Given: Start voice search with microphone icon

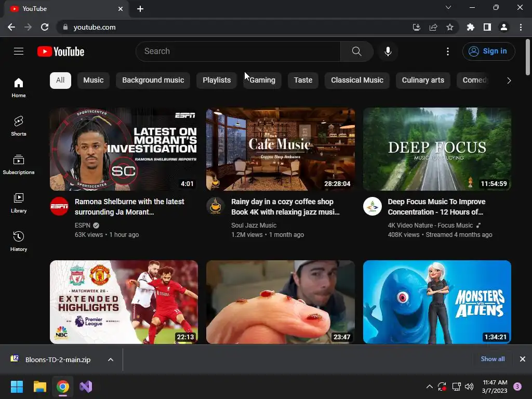Looking at the screenshot, I should pos(388,51).
